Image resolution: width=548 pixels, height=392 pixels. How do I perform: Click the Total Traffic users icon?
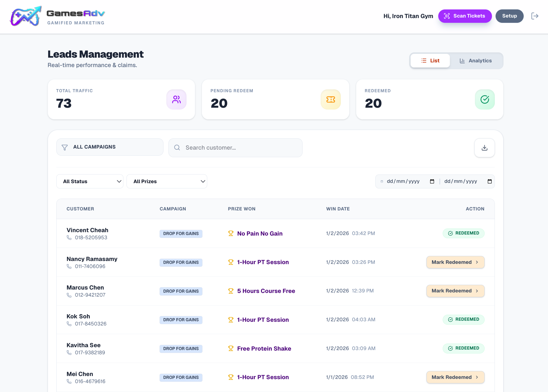coord(176,100)
